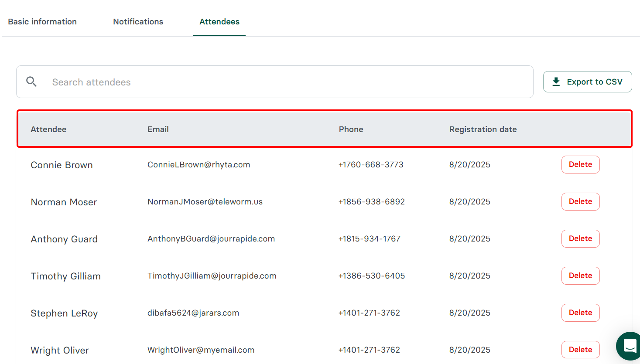
Task: Click the search magnifier icon
Action: [31, 82]
